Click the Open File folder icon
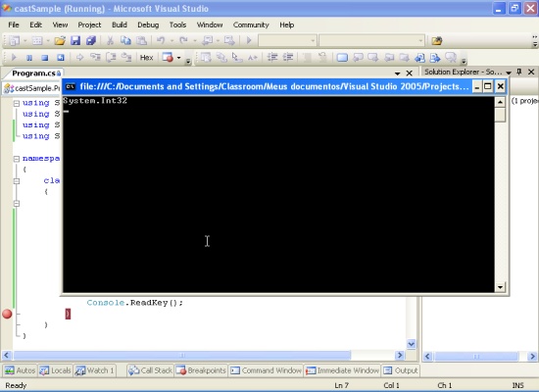539x392 pixels. [60, 41]
